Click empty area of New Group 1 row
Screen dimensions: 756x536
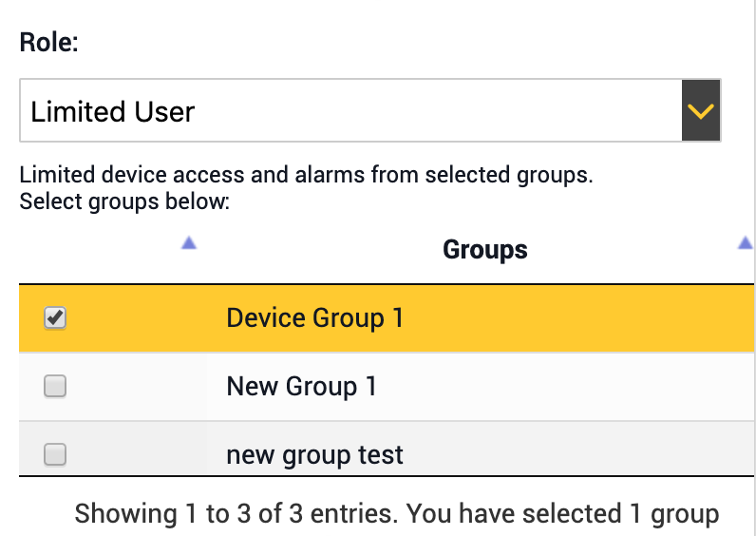[564, 387]
